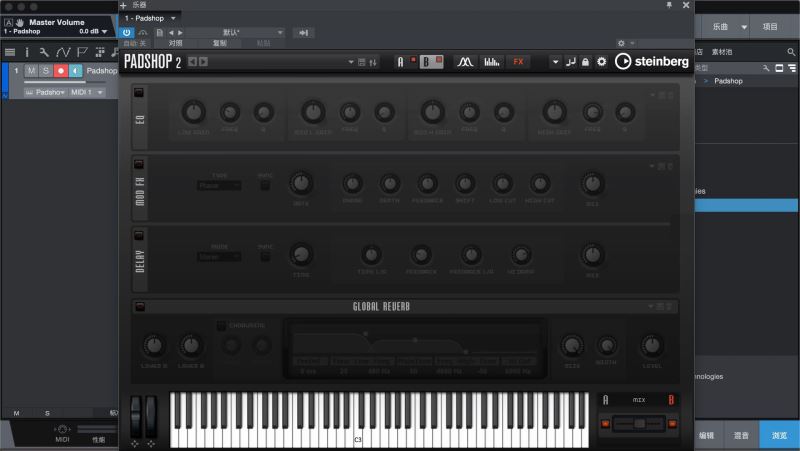The width and height of the screenshot is (800, 451).
Task: Enable Chorusing checkbox in Global Reverb
Action: pyautogui.click(x=221, y=325)
